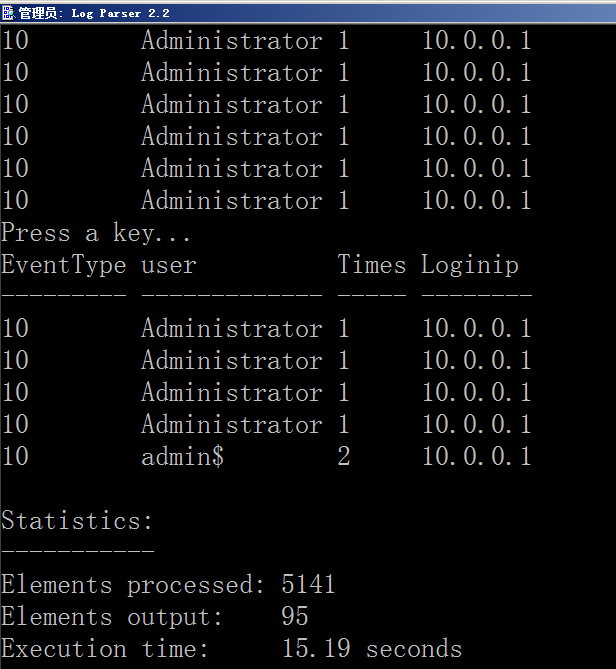This screenshot has height=669, width=616.
Task: Click the EventType column header
Action: coord(64,265)
